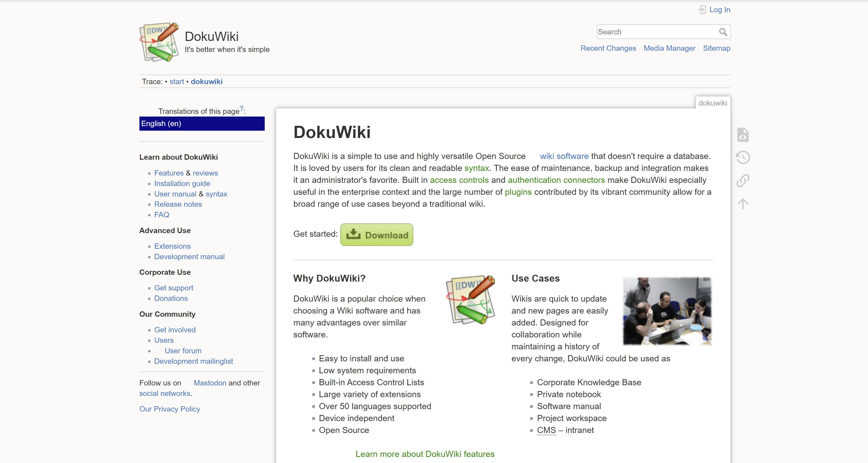Open the Media Manager
Viewport: 868px width, 463px height.
pyautogui.click(x=669, y=48)
